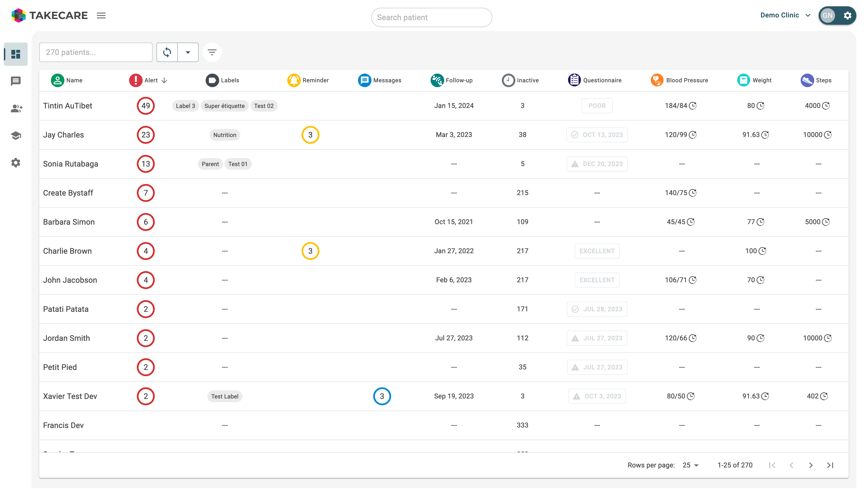Click the refresh sync icon
Image resolution: width=868 pixels, height=489 pixels.
(x=167, y=52)
